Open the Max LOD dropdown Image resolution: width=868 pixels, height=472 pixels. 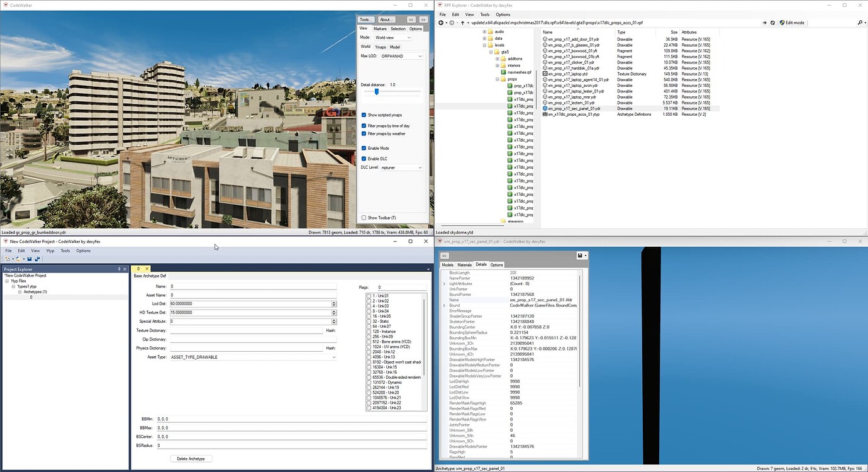[418, 55]
